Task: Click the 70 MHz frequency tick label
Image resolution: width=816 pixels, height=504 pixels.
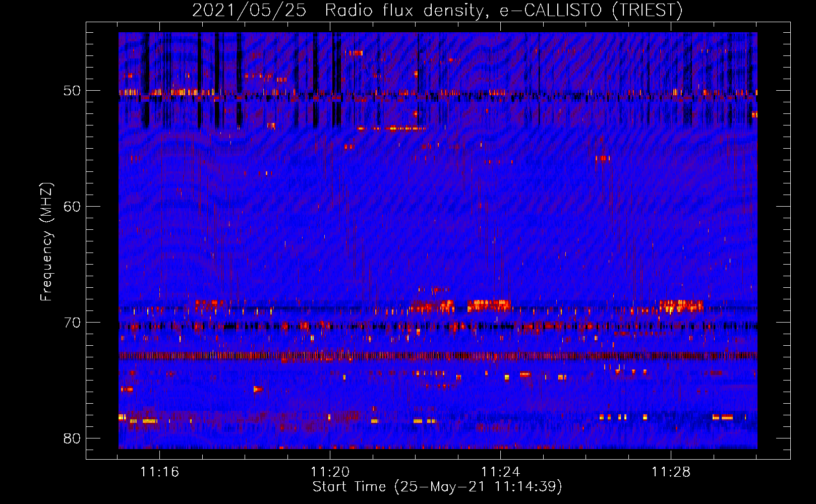Action: pyautogui.click(x=72, y=323)
